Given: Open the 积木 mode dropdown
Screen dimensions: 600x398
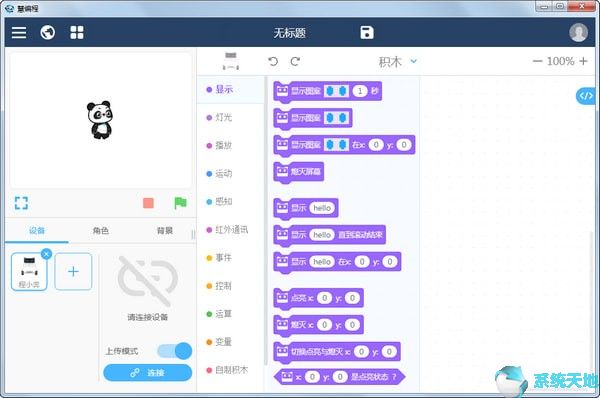Looking at the screenshot, I should [x=397, y=61].
